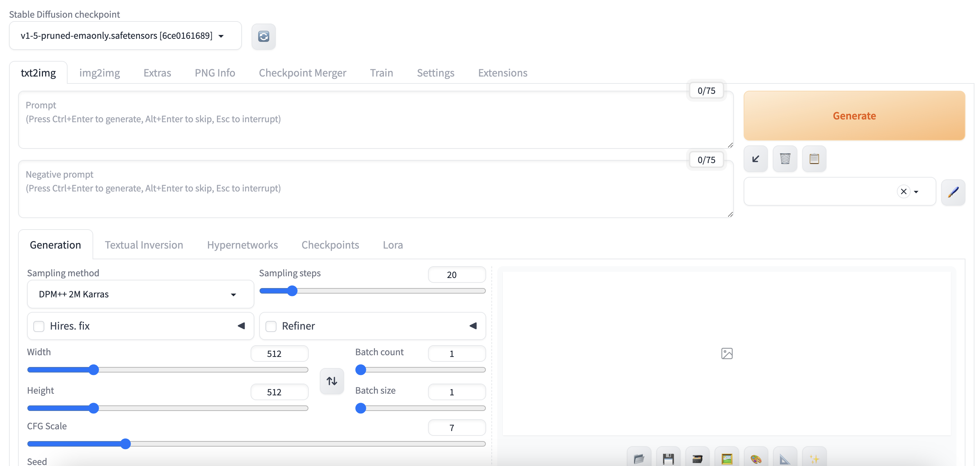The height and width of the screenshot is (466, 980).
Task: Open the images output folder icon
Action: [x=639, y=458]
